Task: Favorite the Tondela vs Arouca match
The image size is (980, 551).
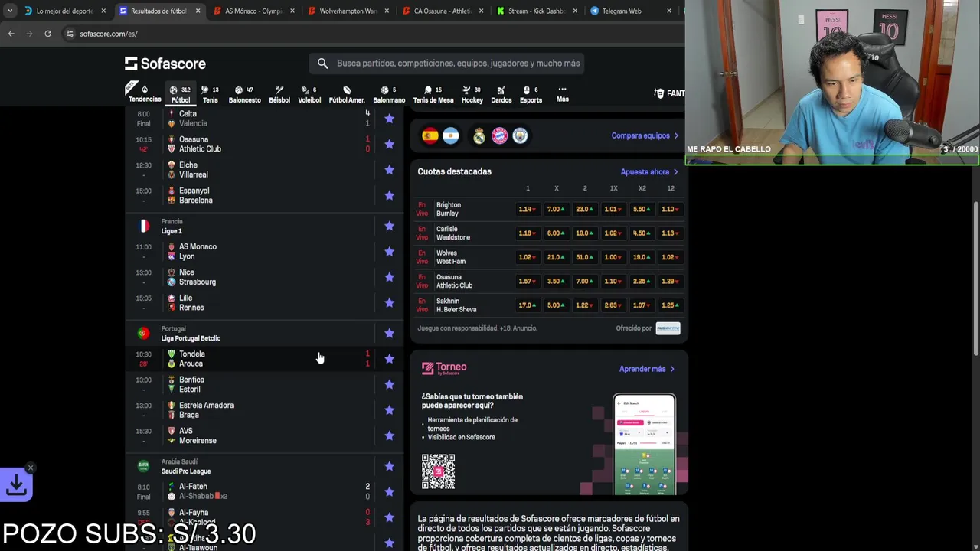Action: coord(389,359)
